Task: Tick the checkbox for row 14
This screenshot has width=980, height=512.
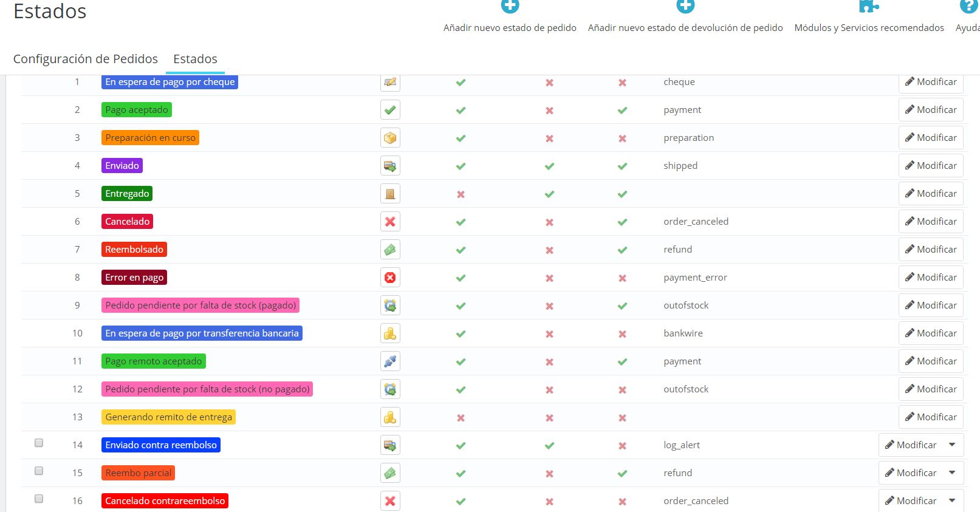Action: tap(39, 443)
